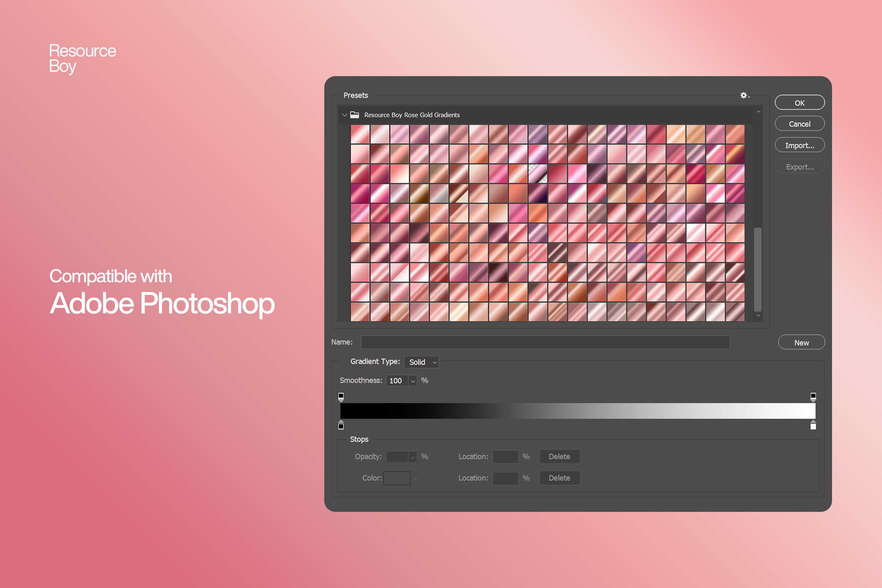
Task: Click the New gradient button
Action: 801,342
